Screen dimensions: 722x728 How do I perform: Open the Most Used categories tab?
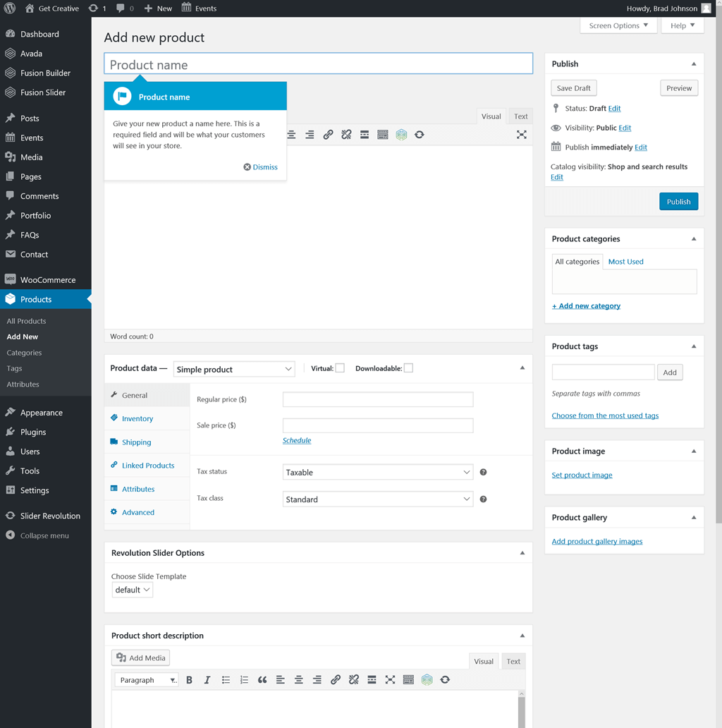[x=625, y=262]
